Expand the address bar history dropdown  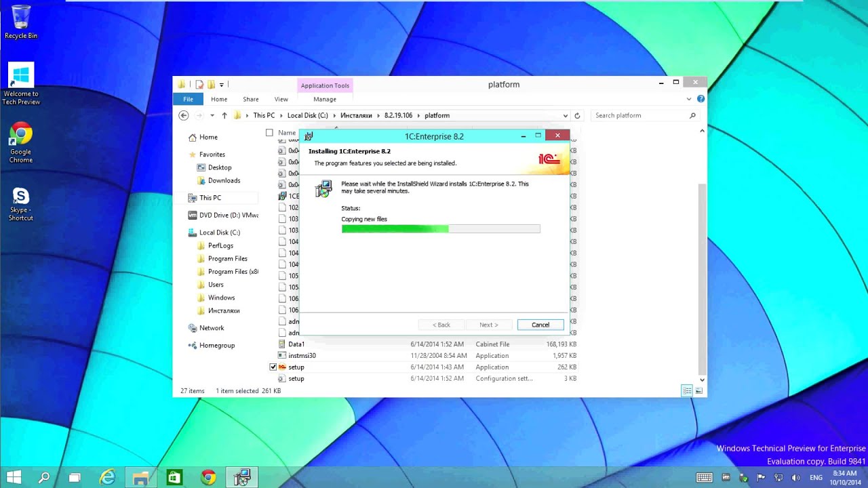(565, 116)
